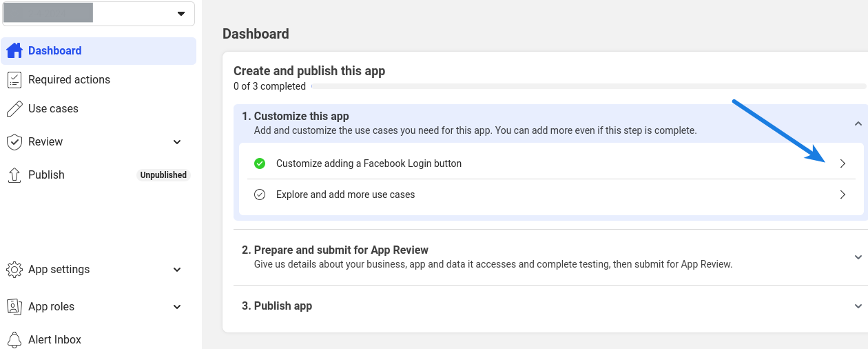Click the Required actions checklist icon
868x349 pixels.
pyautogui.click(x=14, y=80)
